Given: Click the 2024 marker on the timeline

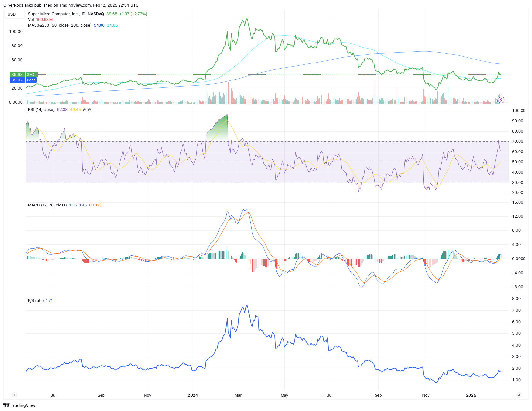Looking at the screenshot, I should click(193, 395).
